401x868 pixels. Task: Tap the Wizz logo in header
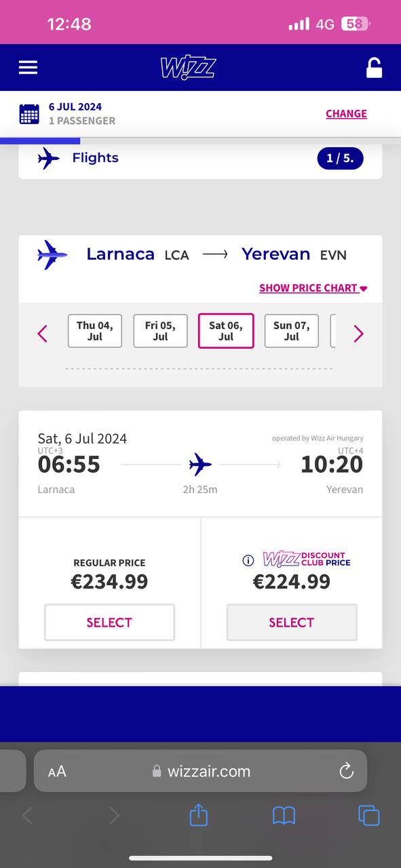tap(188, 68)
